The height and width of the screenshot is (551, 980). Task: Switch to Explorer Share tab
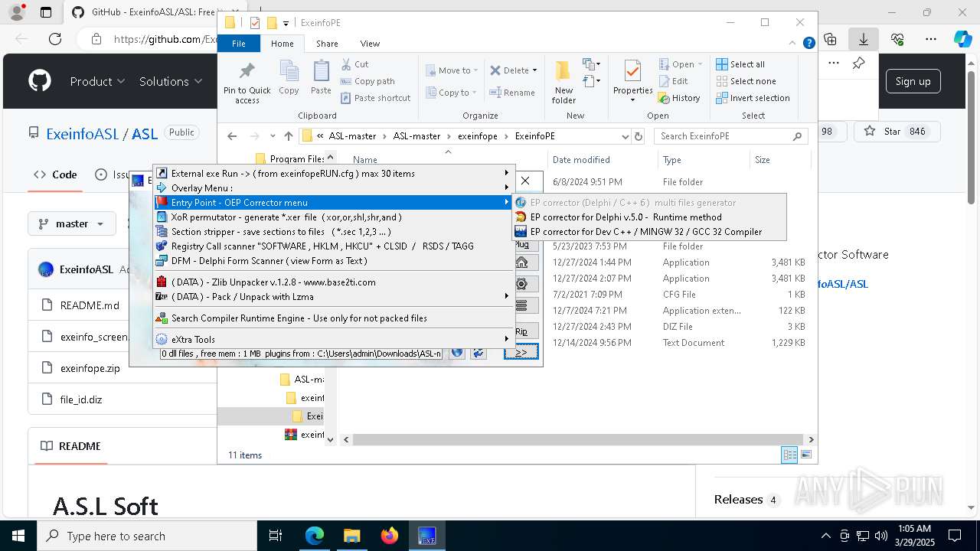pyautogui.click(x=327, y=44)
